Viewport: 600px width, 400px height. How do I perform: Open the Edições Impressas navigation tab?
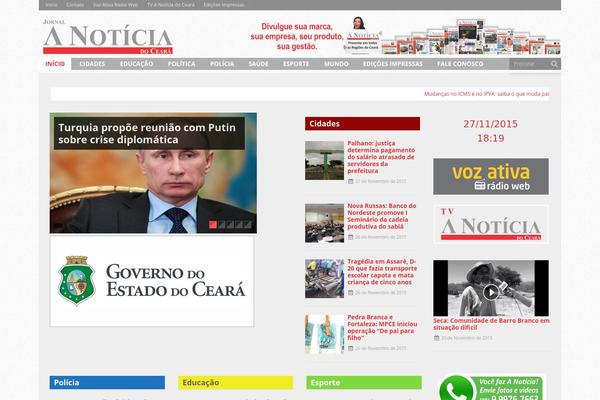(393, 64)
